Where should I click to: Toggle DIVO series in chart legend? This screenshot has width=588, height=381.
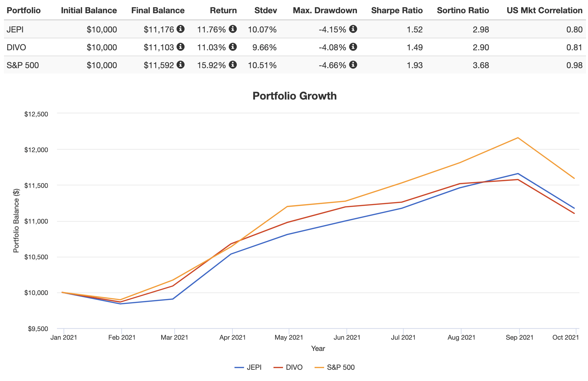[294, 367]
